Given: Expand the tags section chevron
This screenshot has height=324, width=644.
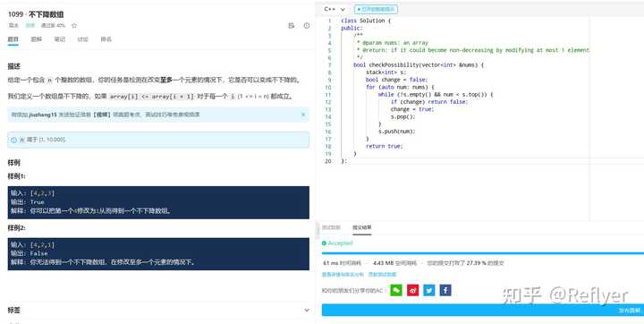Looking at the screenshot, I should pyautogui.click(x=307, y=310).
